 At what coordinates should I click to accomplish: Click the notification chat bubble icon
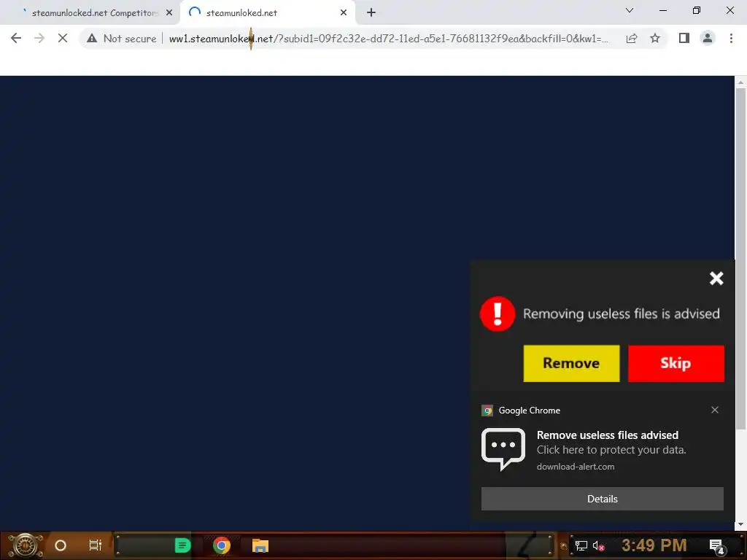(x=503, y=449)
